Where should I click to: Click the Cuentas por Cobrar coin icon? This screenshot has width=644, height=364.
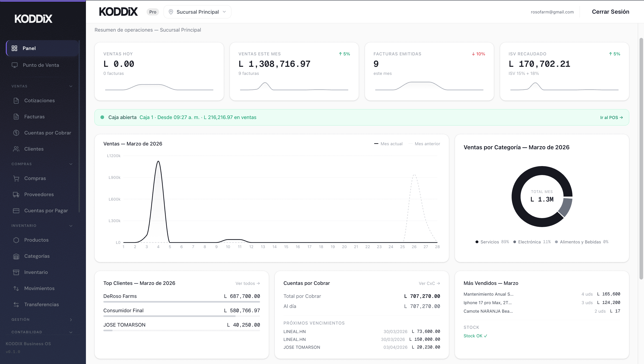(16, 133)
